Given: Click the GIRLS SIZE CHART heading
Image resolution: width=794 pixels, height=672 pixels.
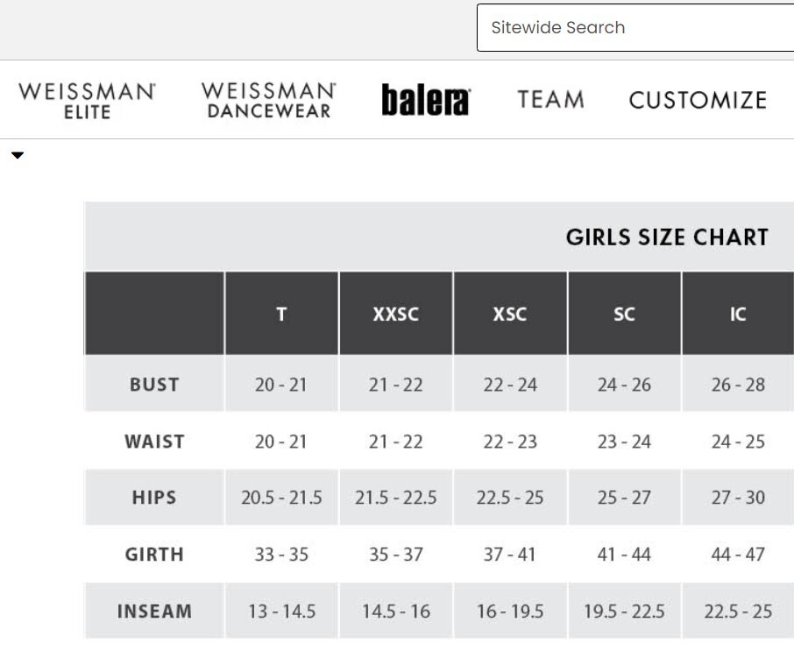Looking at the screenshot, I should pos(667,237).
